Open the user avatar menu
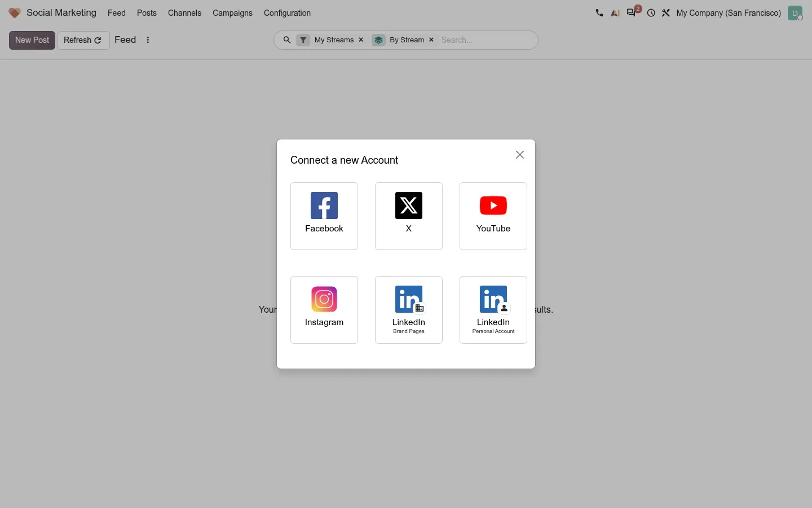Screen dimensions: 812x508 pos(796,13)
